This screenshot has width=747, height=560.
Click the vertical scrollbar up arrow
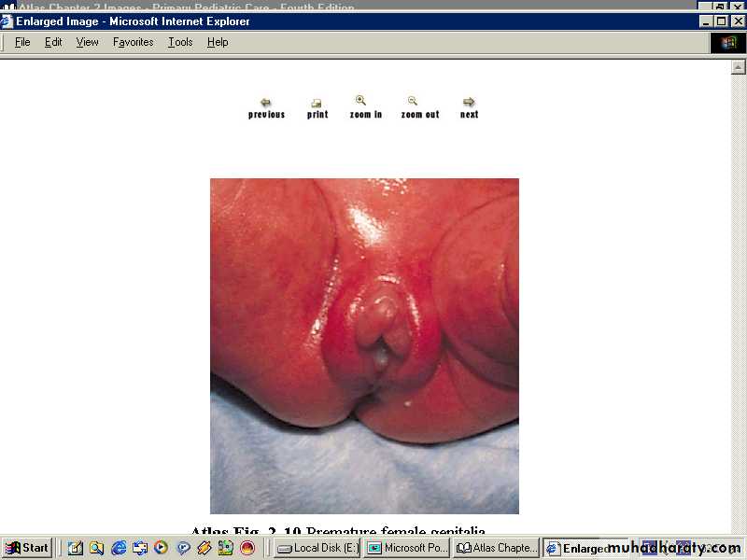(739, 67)
